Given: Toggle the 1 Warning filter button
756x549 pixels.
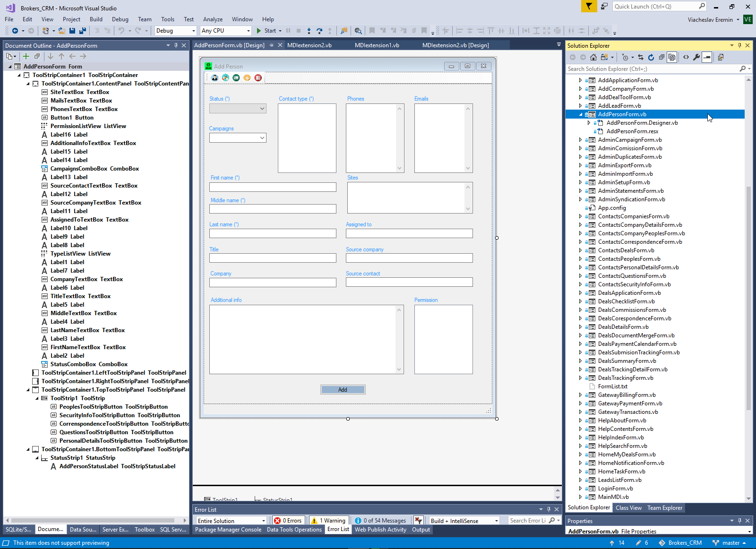Looking at the screenshot, I should click(328, 521).
